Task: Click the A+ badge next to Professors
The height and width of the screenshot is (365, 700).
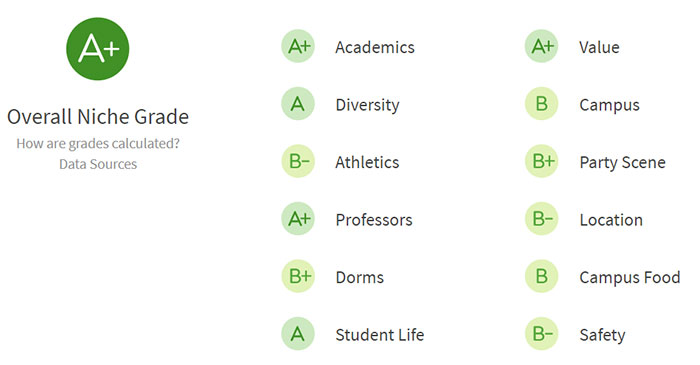Action: point(298,219)
